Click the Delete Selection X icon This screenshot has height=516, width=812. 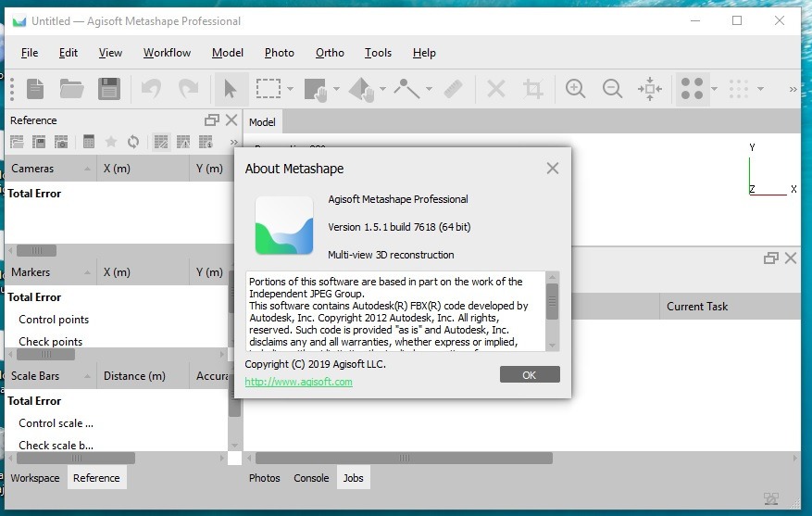click(x=496, y=89)
